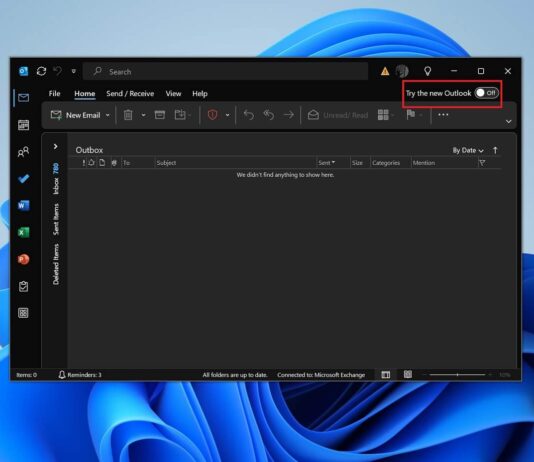Click the filter funnel column icon
This screenshot has height=462, width=534.
click(x=482, y=163)
